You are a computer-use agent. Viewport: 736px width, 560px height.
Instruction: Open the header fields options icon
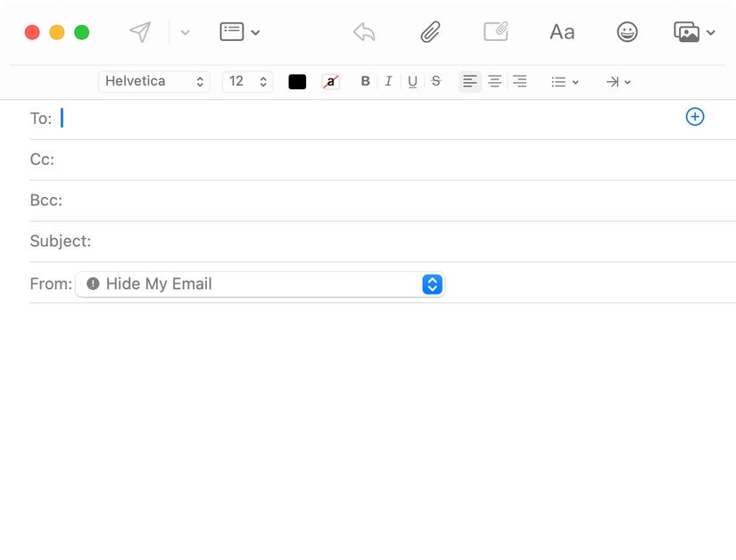click(x=230, y=31)
